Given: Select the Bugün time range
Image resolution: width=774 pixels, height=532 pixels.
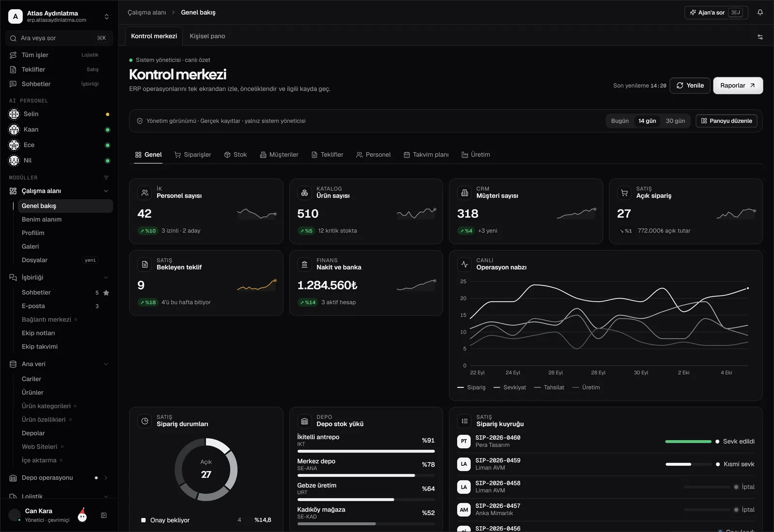Looking at the screenshot, I should (x=620, y=121).
